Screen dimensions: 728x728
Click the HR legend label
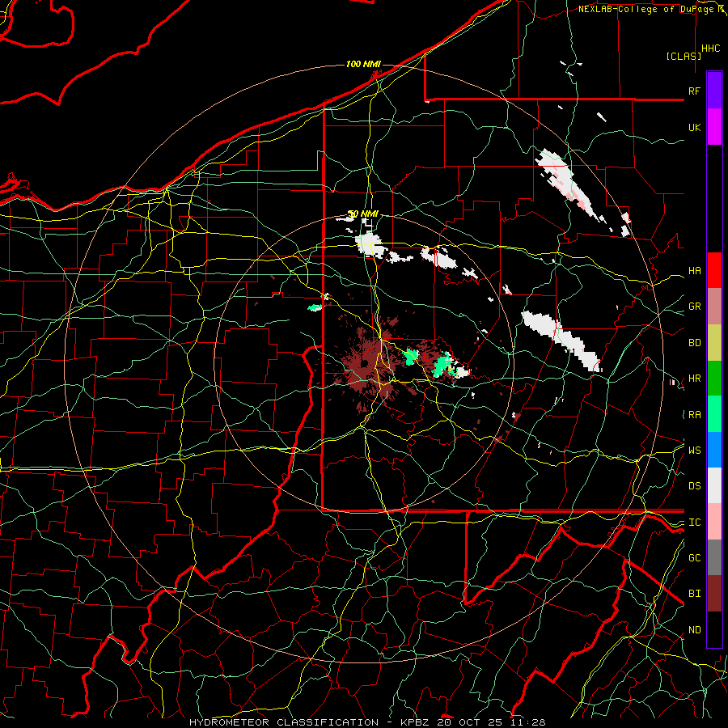pyautogui.click(x=694, y=379)
